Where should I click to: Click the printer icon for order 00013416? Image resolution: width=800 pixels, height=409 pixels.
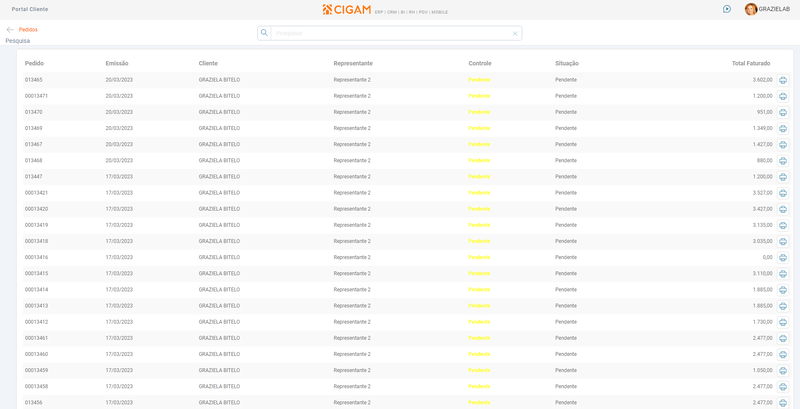783,258
